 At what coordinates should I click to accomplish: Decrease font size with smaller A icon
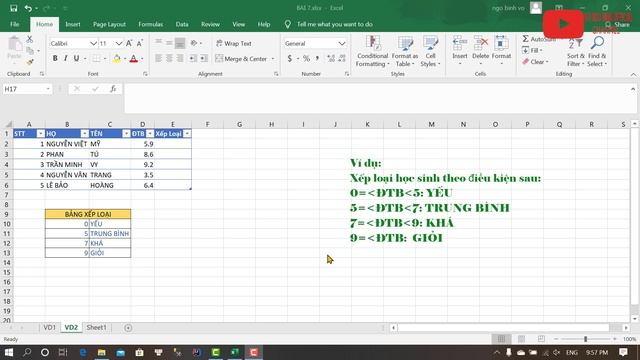click(x=140, y=43)
